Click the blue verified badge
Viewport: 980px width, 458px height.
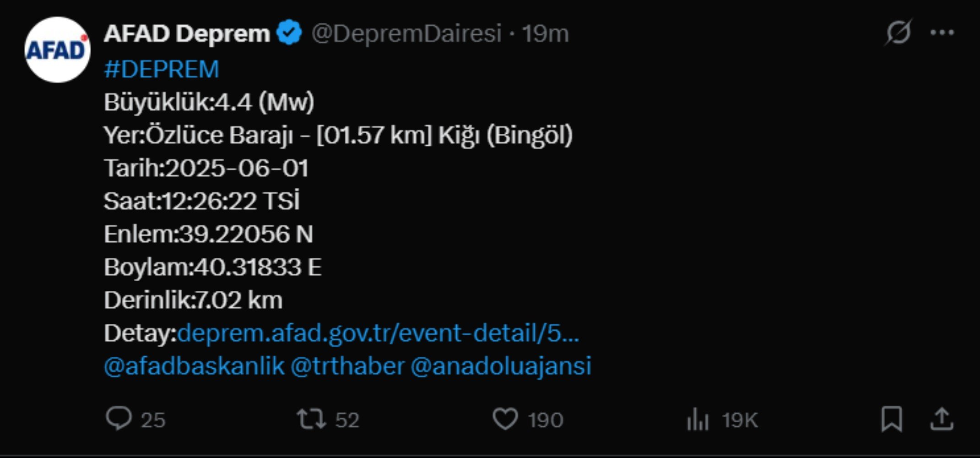point(289,33)
